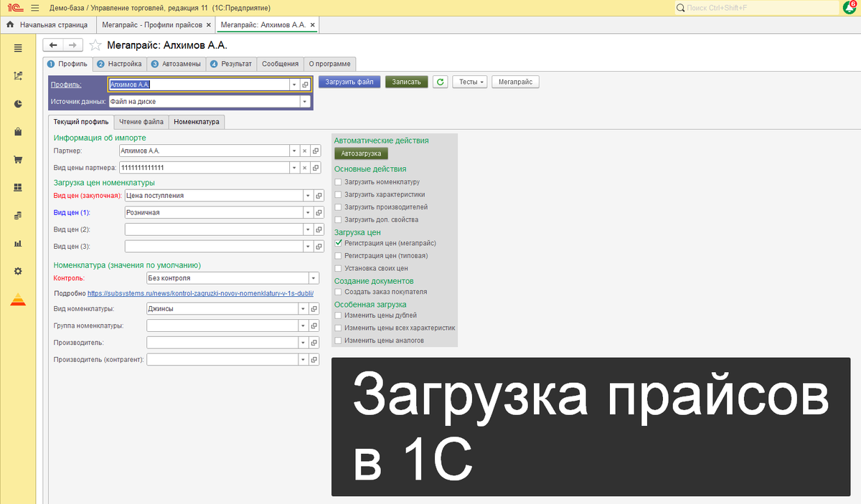Viewport: 861px width, 504px height.
Task: Open the hamburger menu in the title bar
Action: (34, 7)
